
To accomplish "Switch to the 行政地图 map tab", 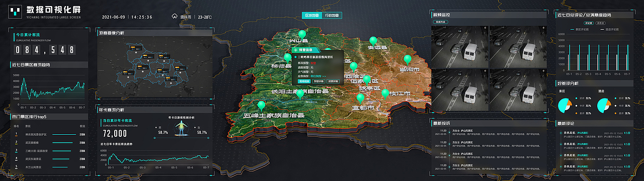I will point(333,16).
